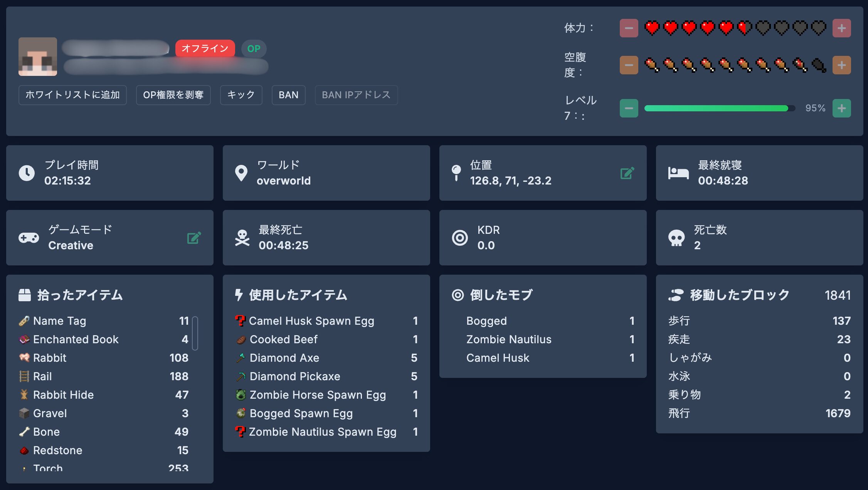Click the BAN IPアドレス button
The height and width of the screenshot is (490, 868).
(x=356, y=95)
